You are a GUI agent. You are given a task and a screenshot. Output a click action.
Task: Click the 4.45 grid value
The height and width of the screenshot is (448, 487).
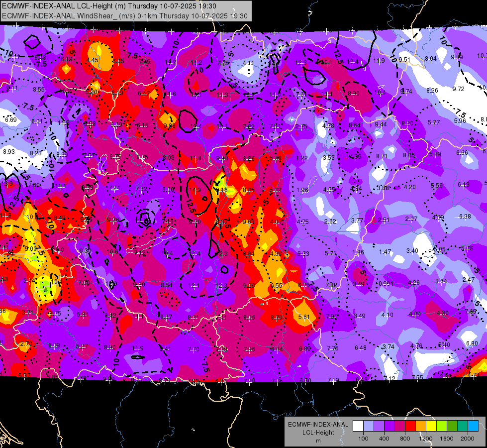93,60
